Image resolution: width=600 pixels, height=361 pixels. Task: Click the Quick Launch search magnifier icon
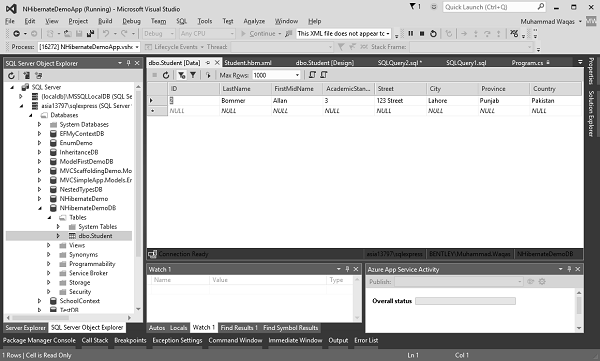(x=541, y=7)
